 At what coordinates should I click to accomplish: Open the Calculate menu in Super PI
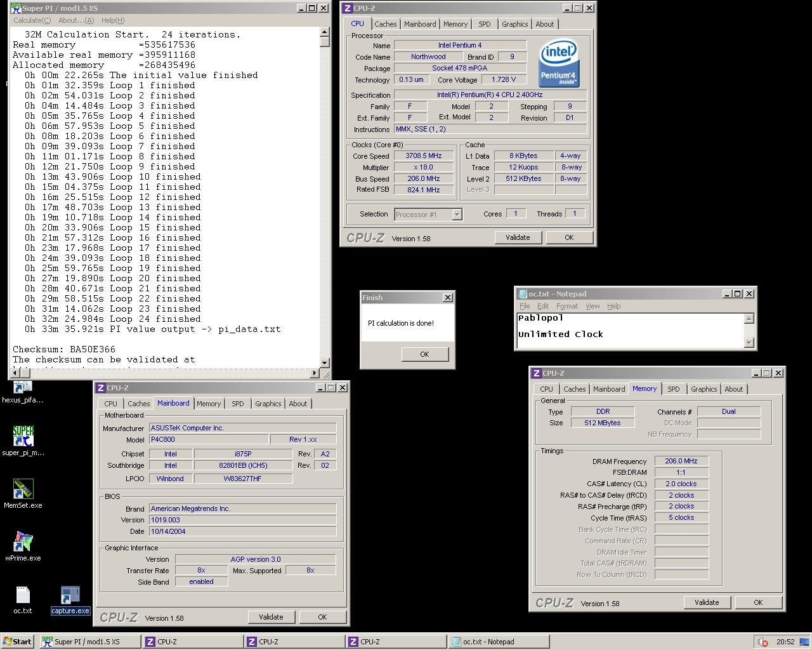32,20
